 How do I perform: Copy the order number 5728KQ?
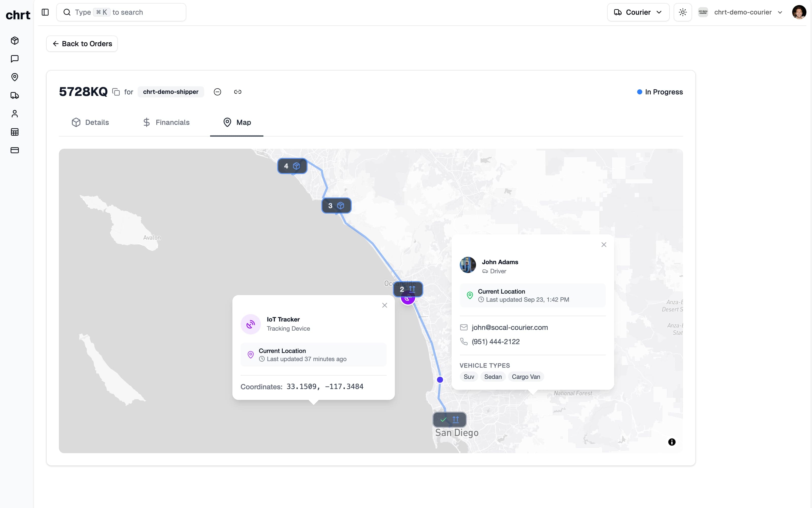115,92
